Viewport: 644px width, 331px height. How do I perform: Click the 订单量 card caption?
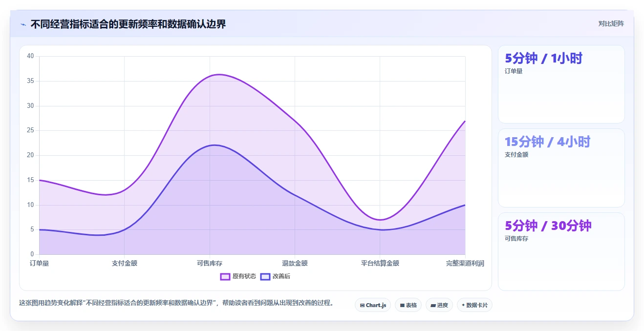coord(514,71)
